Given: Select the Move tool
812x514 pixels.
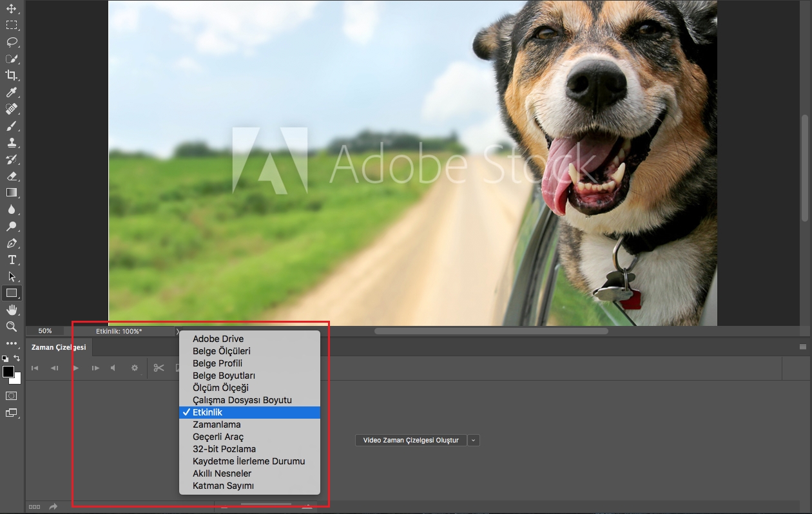Looking at the screenshot, I should (12, 8).
